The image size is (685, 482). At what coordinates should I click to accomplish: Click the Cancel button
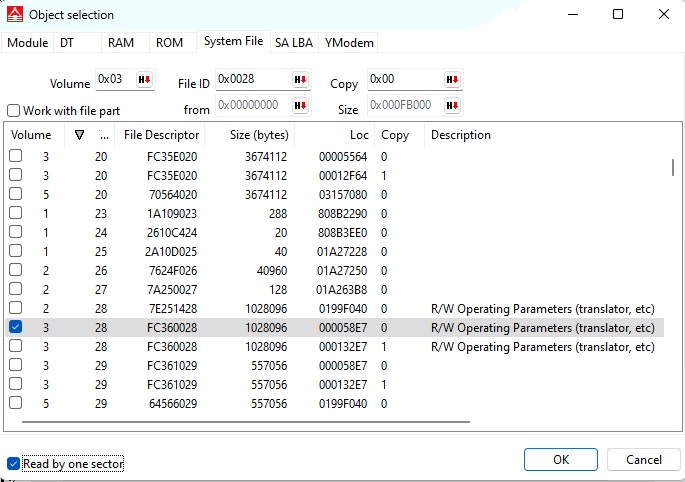[x=643, y=460]
